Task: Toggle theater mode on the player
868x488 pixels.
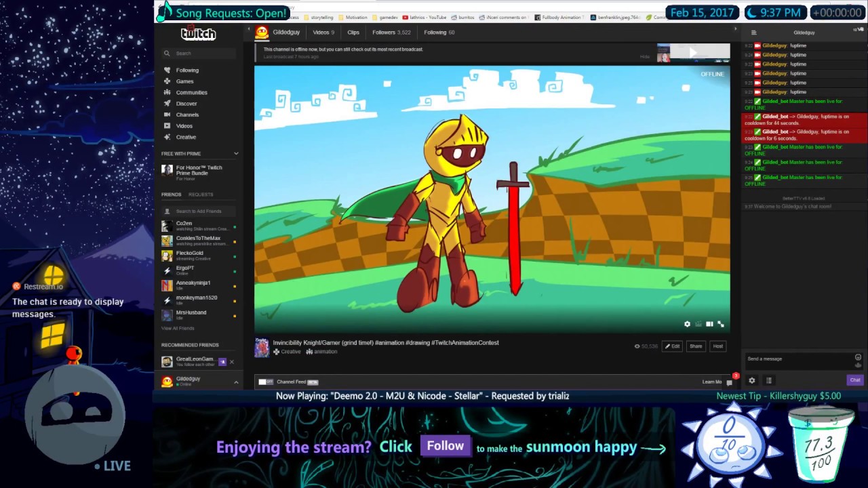Action: (709, 325)
